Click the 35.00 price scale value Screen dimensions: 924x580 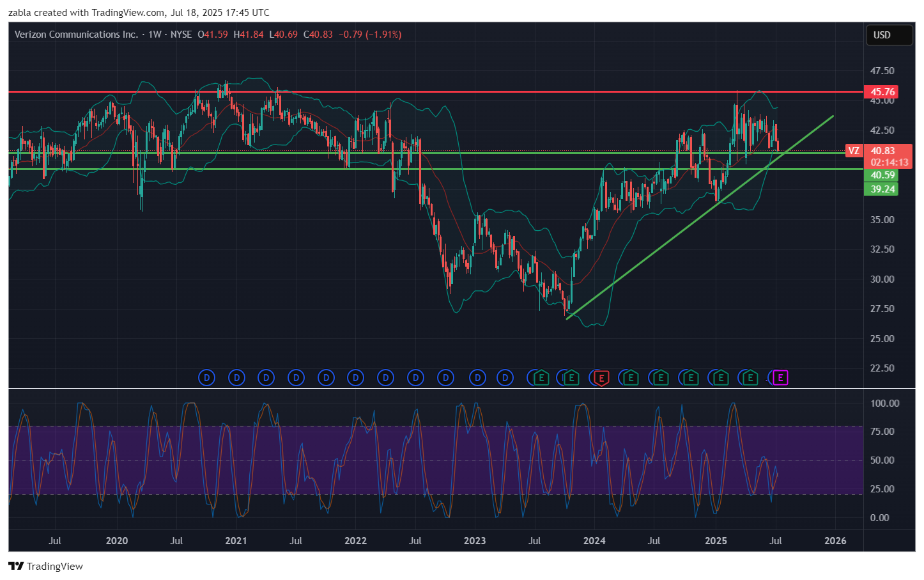point(882,220)
